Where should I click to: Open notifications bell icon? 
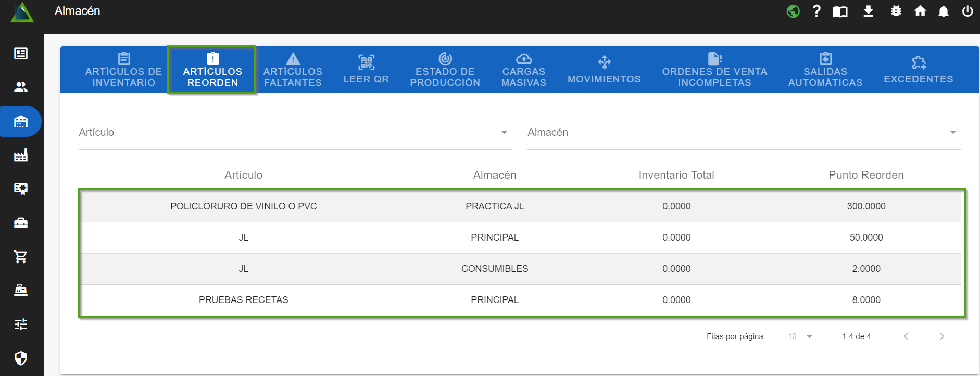(943, 11)
